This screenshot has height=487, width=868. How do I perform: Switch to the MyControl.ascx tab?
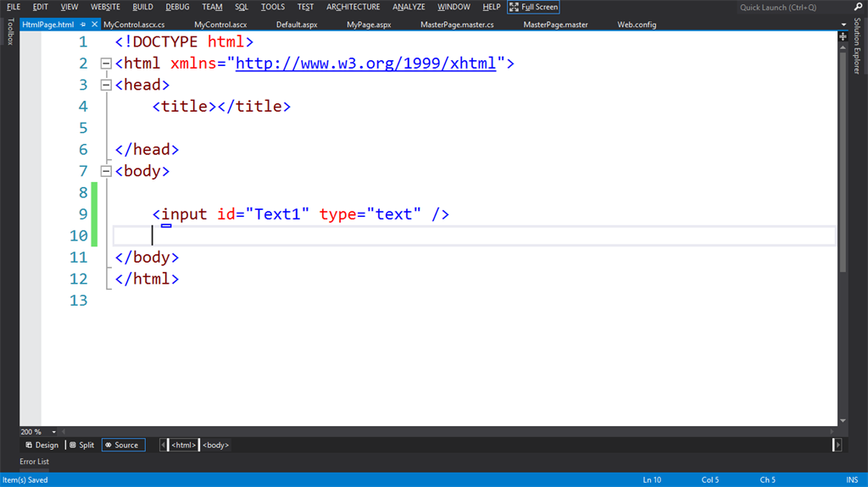tap(220, 25)
